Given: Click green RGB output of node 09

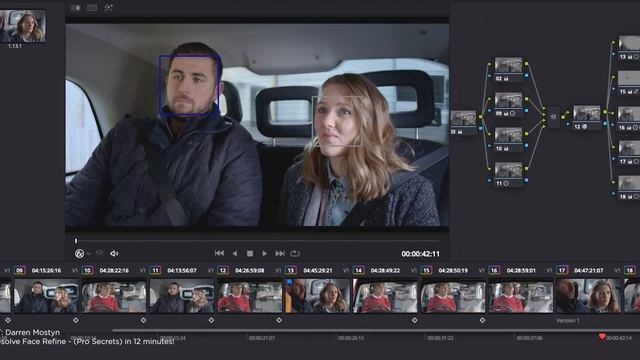Looking at the screenshot, I should pos(527,99).
